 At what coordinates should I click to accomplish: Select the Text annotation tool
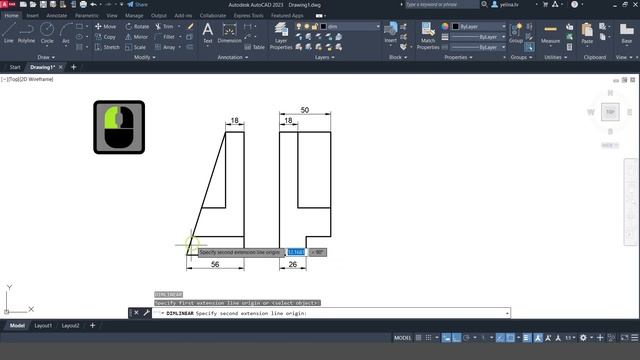(x=208, y=33)
